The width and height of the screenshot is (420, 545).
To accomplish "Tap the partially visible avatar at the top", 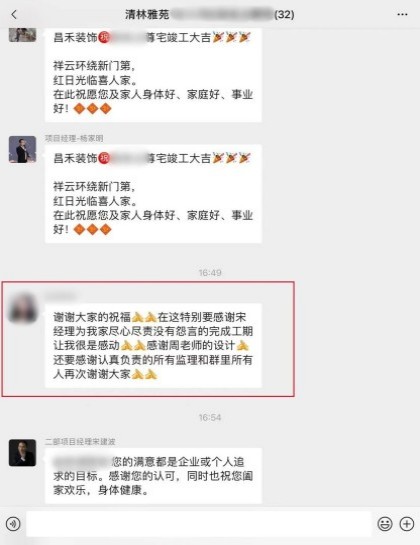I will point(22,35).
